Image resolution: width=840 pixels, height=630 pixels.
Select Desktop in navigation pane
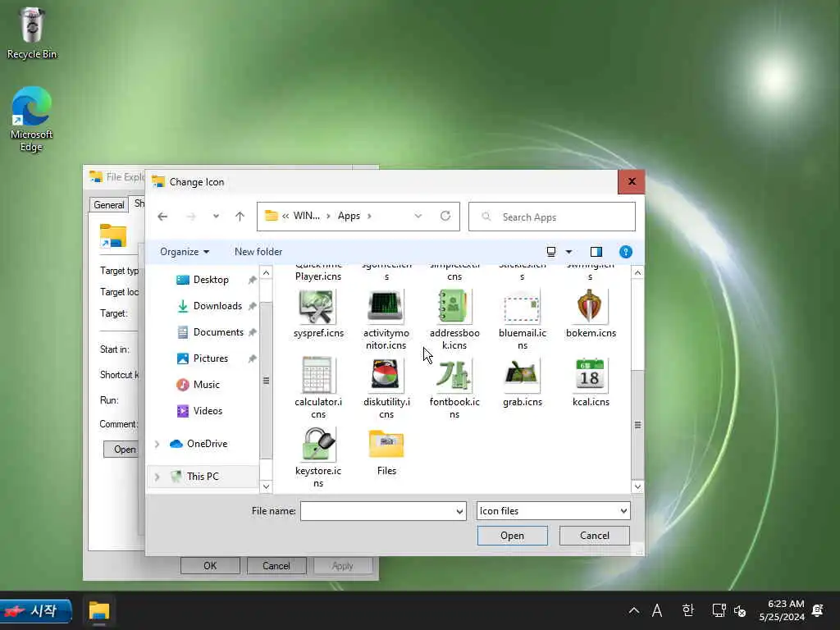point(211,280)
